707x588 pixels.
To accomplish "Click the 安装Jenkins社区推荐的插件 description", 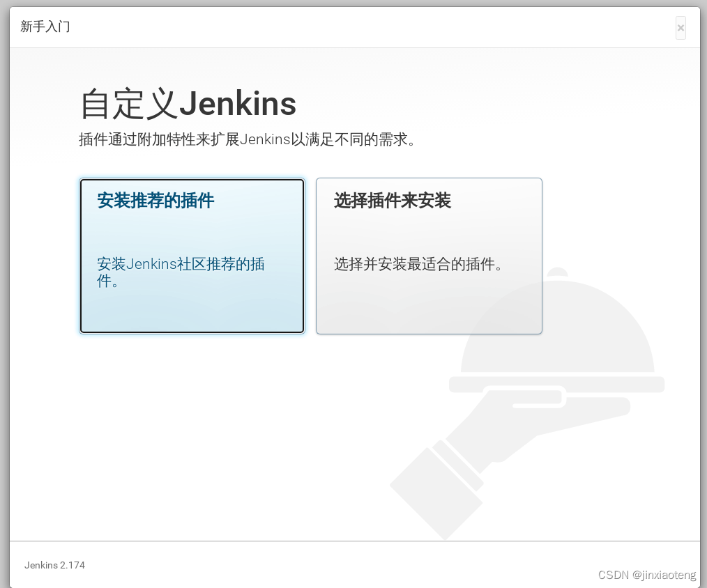I will click(x=181, y=272).
